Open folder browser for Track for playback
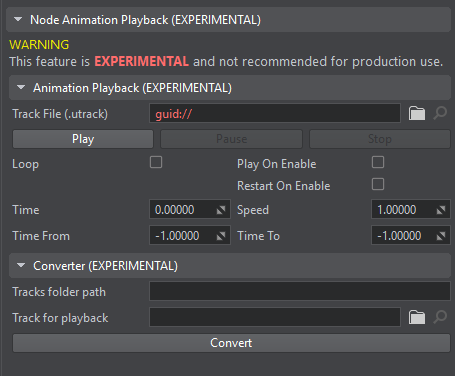The height and width of the screenshot is (376, 455). pyautogui.click(x=417, y=317)
